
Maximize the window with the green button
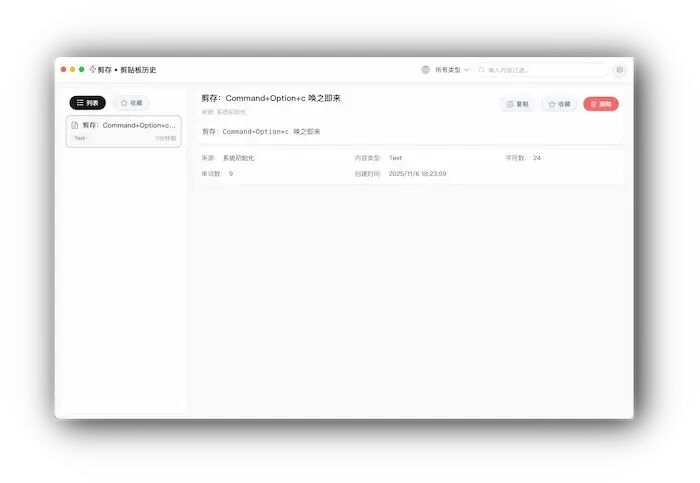(81, 69)
